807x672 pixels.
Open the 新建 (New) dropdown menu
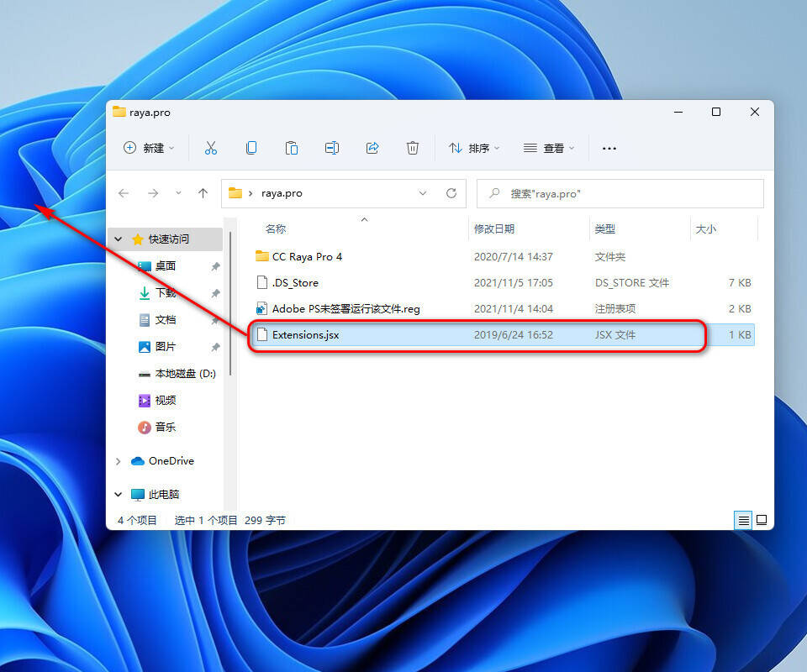(x=149, y=148)
